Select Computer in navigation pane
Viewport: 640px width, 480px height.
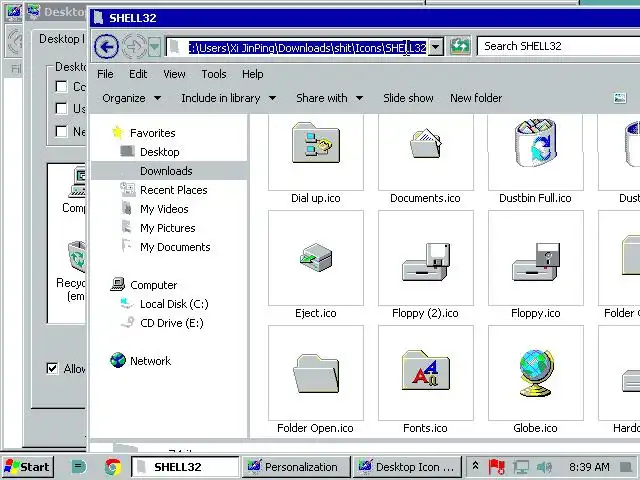[x=153, y=285]
